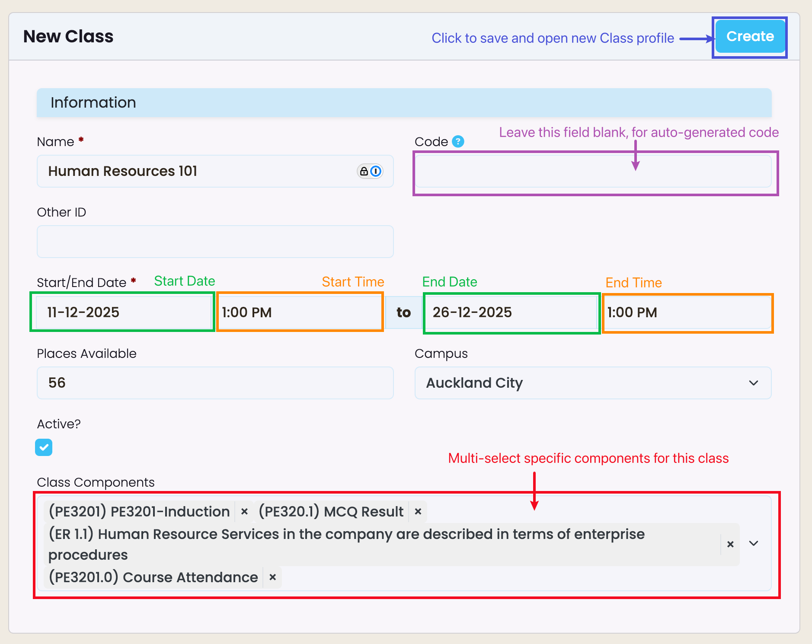812x644 pixels.
Task: Expand the Class Components dropdown arrow
Action: pyautogui.click(x=754, y=543)
